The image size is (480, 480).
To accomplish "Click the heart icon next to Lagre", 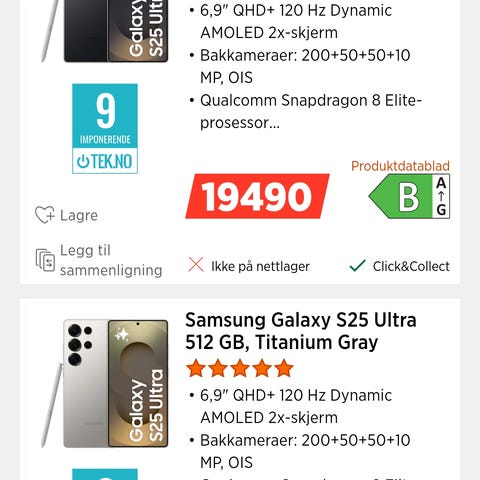I will 45,215.
